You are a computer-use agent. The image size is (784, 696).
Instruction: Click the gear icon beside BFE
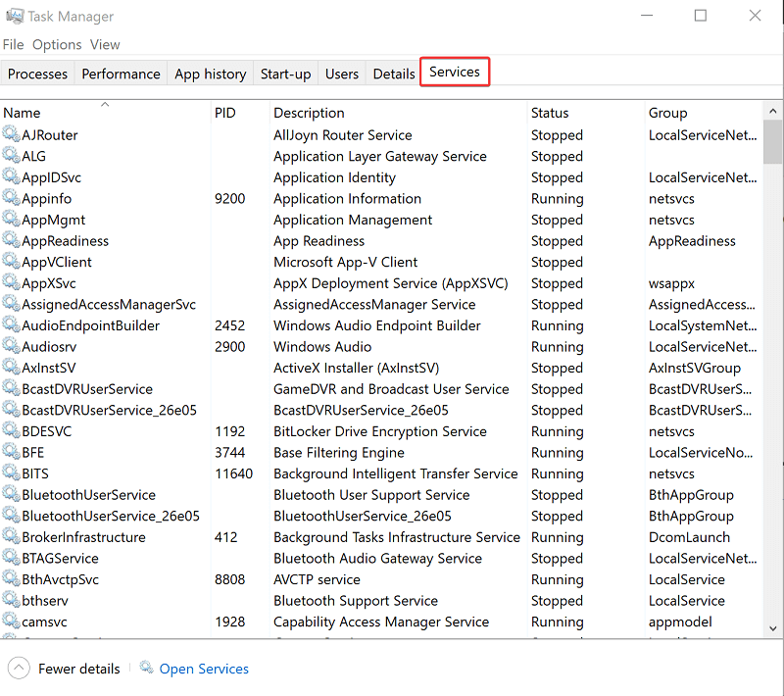coord(11,451)
